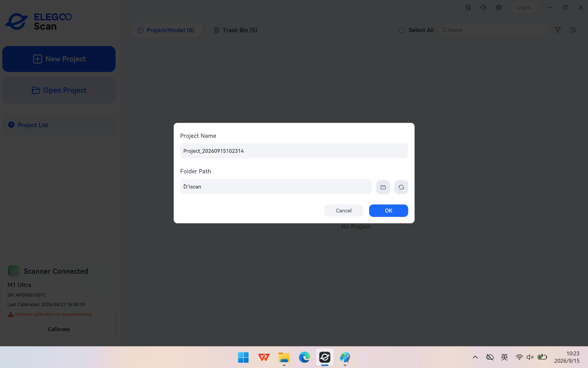Tick the Select All checkbox
Screen dimensions: 588x368
[x=401, y=30]
